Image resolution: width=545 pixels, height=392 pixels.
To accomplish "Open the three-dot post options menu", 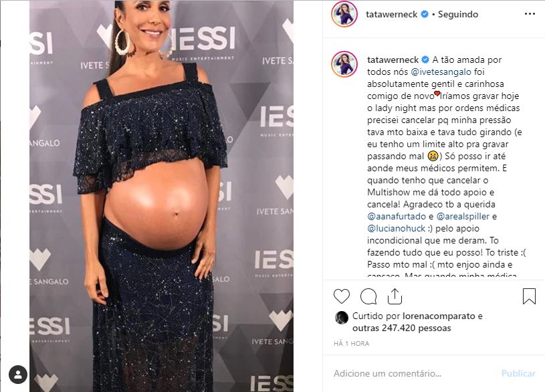I will 530,14.
